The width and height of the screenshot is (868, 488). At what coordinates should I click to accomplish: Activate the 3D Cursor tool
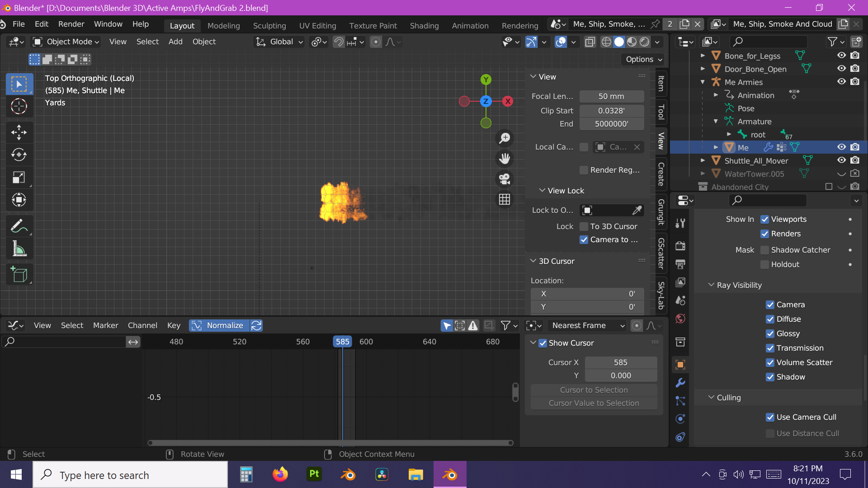coord(19,107)
